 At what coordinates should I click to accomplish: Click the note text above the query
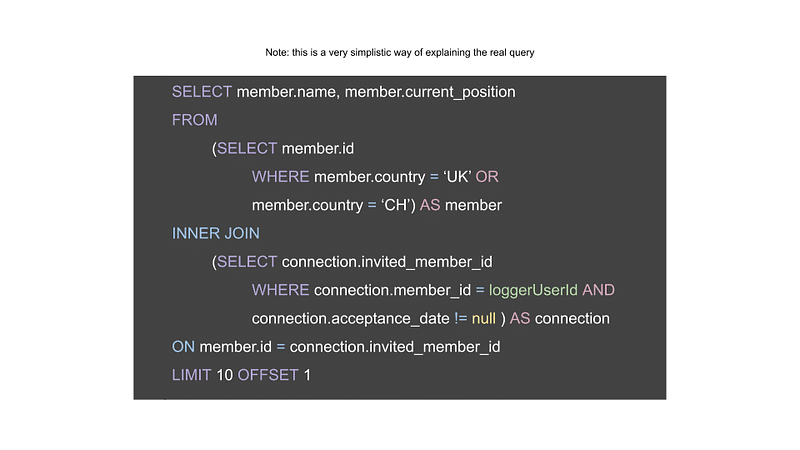[399, 53]
